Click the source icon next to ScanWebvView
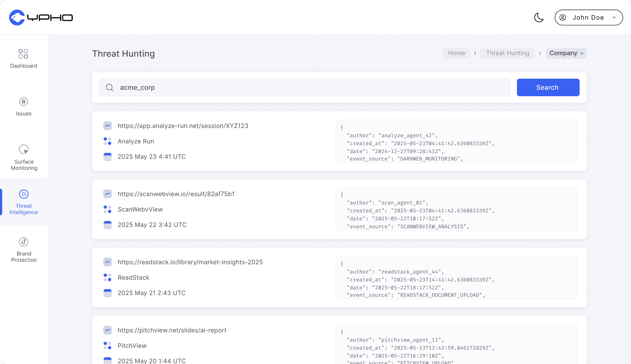631x364 pixels. point(107,209)
